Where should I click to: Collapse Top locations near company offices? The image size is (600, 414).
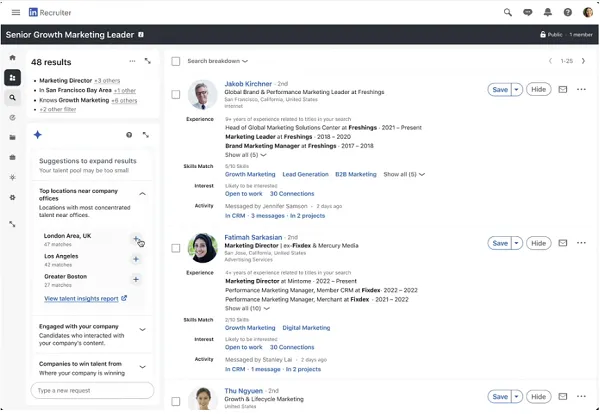[142, 194]
